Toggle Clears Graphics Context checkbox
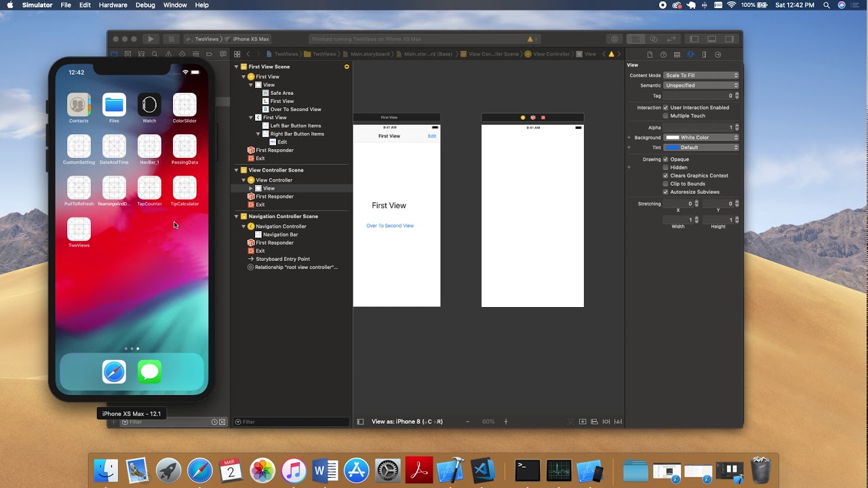868x488 pixels. coord(665,176)
